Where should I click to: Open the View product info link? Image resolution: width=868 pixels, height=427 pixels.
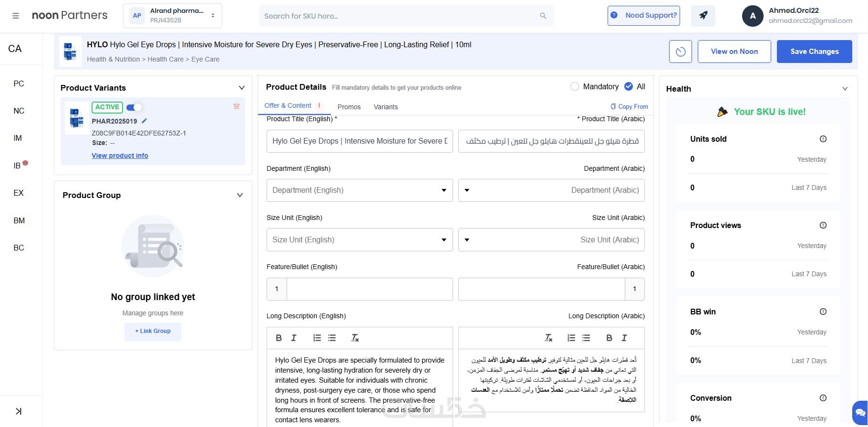click(120, 156)
